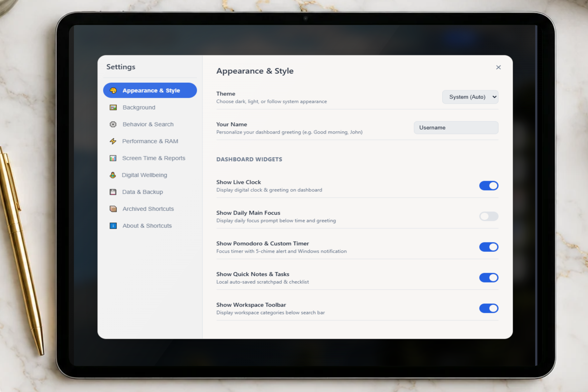Click the box icon for Archived Shortcuts
The width and height of the screenshot is (588, 392).
coord(113,209)
